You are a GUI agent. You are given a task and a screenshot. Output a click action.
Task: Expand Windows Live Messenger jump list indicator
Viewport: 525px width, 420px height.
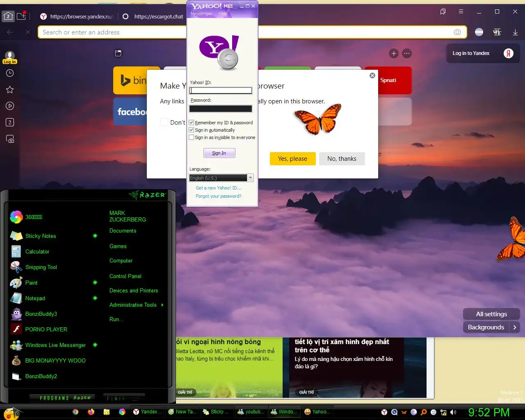pyautogui.click(x=95, y=345)
